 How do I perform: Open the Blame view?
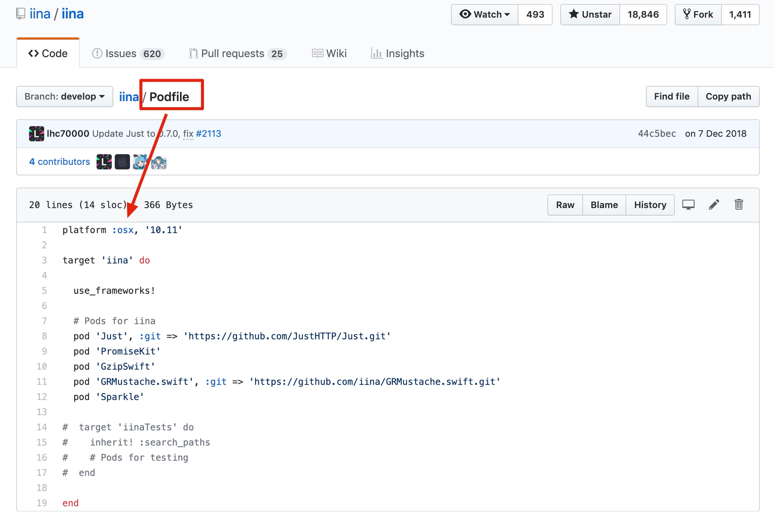coord(604,205)
